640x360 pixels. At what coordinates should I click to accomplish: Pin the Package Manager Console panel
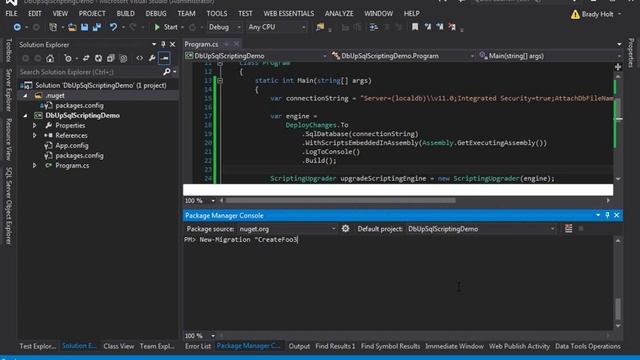coord(607,215)
